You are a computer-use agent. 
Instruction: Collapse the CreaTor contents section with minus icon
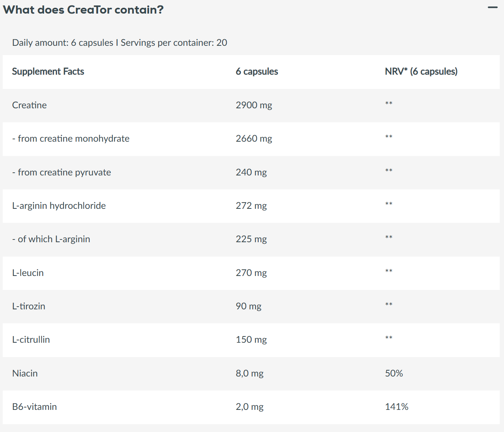click(x=492, y=8)
